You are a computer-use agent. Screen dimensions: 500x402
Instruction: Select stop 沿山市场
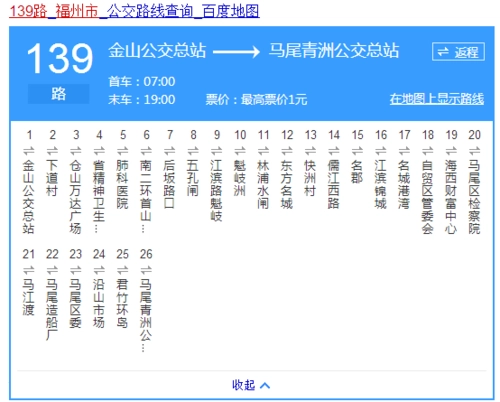99,303
